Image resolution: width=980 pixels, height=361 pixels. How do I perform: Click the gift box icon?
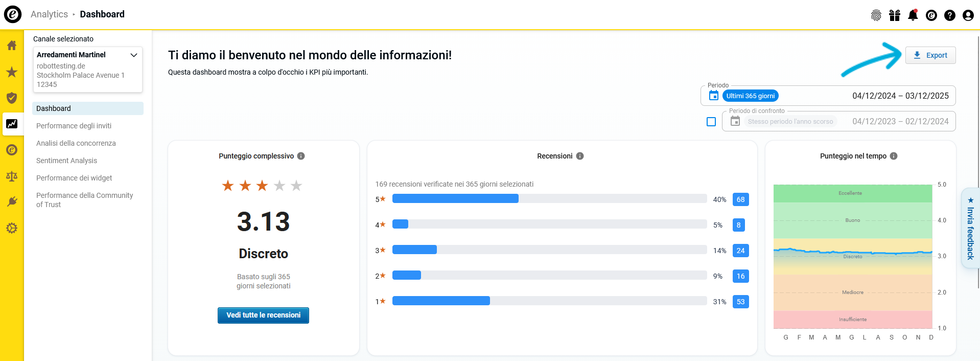pos(894,15)
